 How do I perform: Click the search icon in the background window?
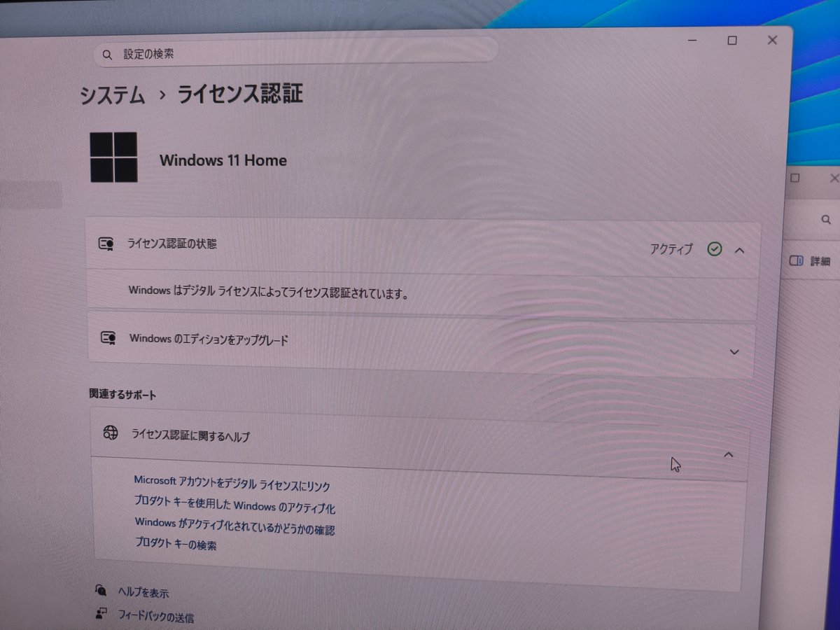pos(826,220)
